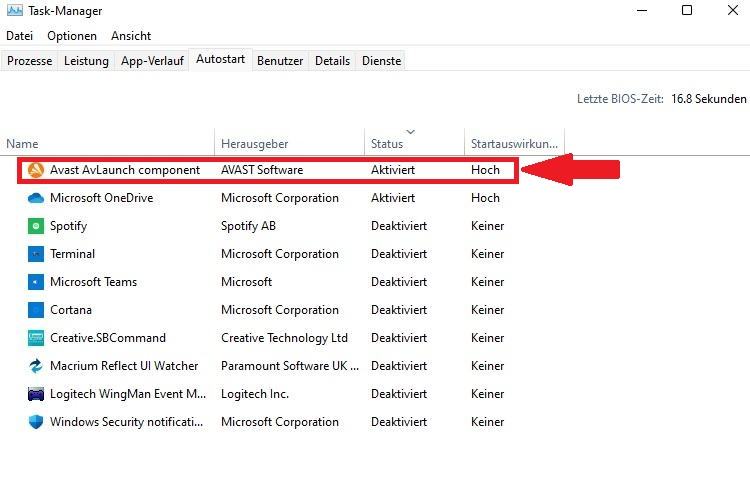
Task: Click the Microsoft Teams icon
Action: pyautogui.click(x=36, y=282)
